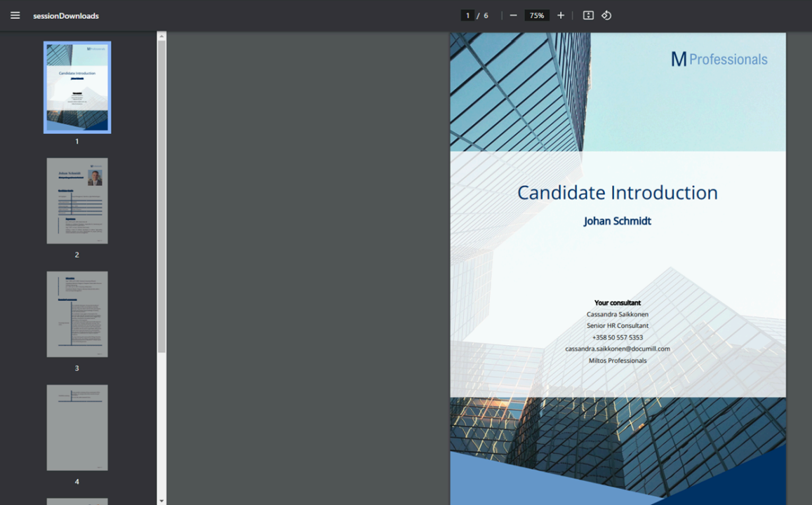Click the sessionDownloads document title
Screen dimensions: 812x505
click(66, 15)
